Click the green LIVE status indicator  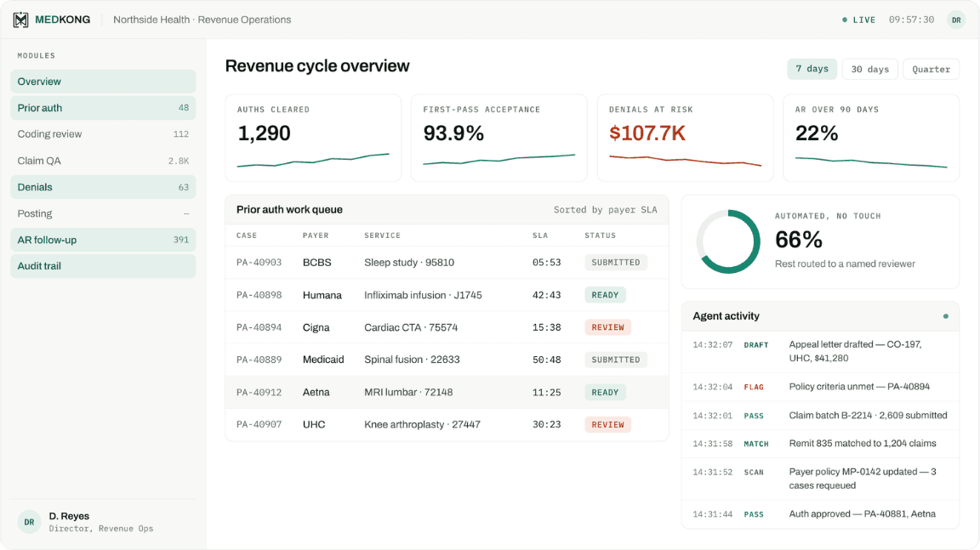coord(858,20)
